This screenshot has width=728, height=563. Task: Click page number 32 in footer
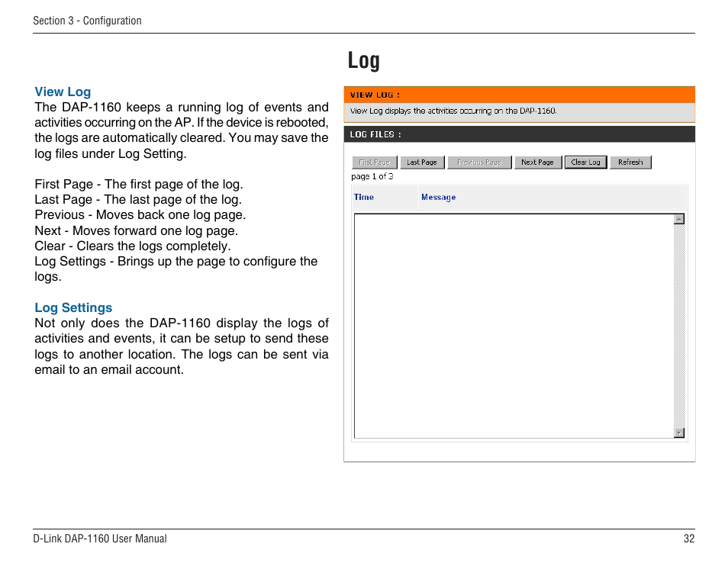[x=689, y=539]
